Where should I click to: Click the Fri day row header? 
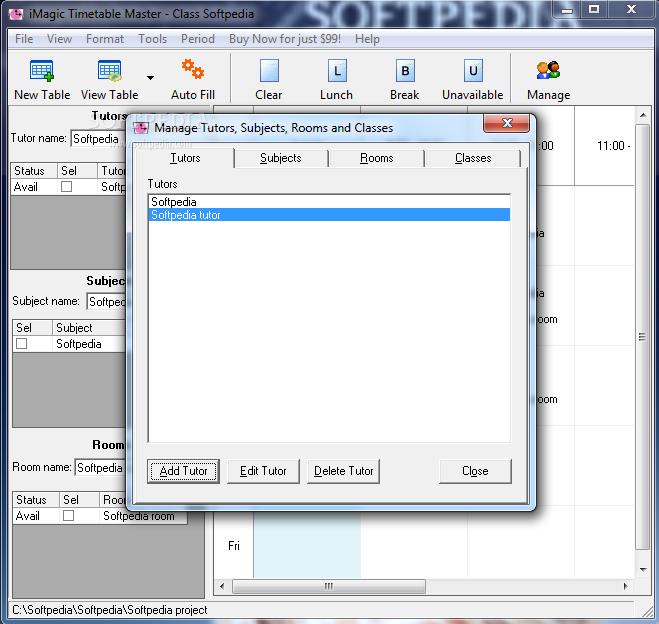(x=234, y=546)
